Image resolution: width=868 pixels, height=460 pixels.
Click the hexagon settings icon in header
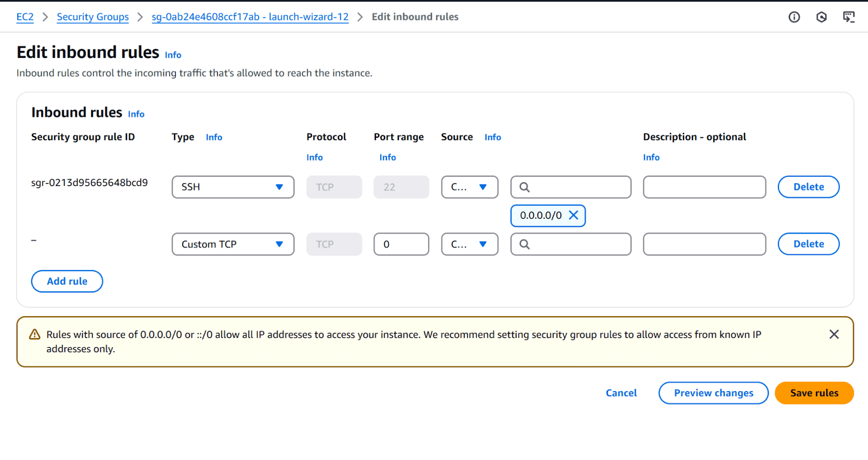click(x=821, y=17)
